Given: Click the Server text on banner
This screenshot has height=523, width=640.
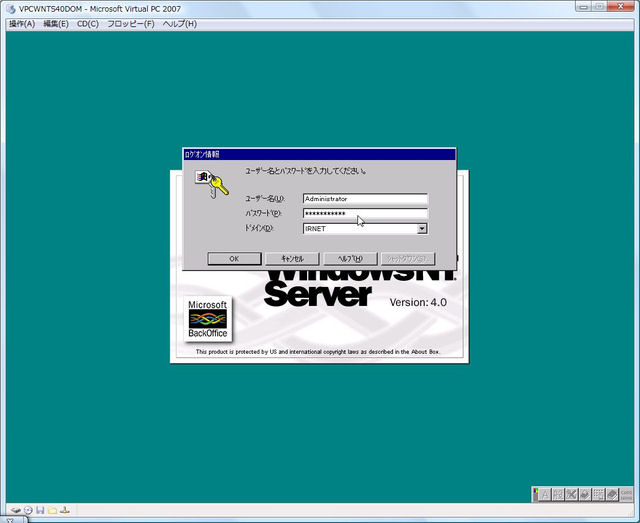Looking at the screenshot, I should click(318, 294).
